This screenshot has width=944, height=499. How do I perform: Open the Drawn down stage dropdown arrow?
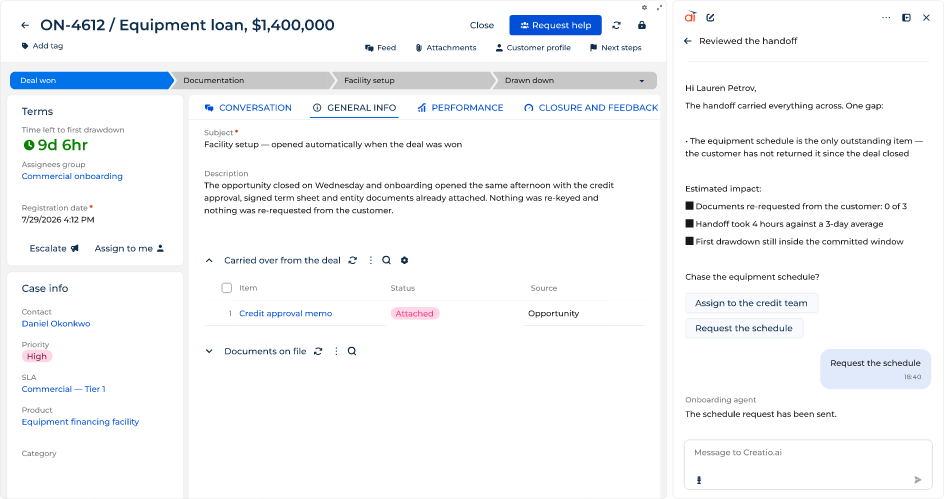click(642, 81)
